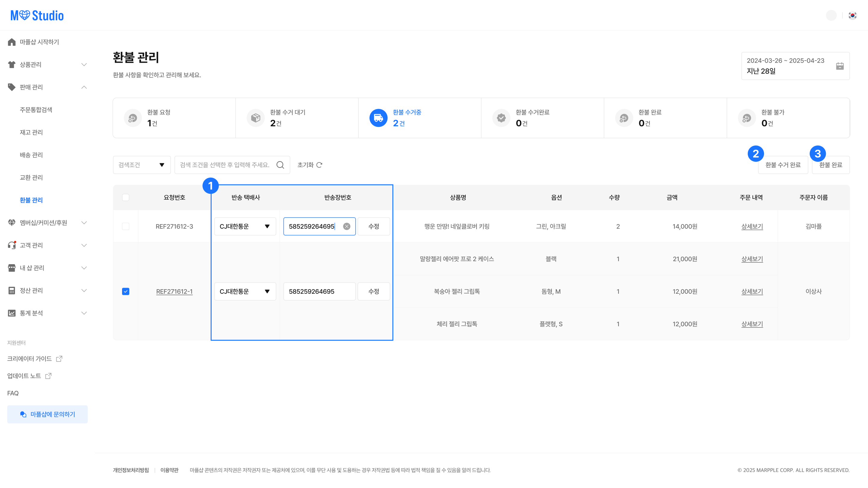Toggle the select-all header checkbox
The height and width of the screenshot is (488, 868).
coord(126,197)
